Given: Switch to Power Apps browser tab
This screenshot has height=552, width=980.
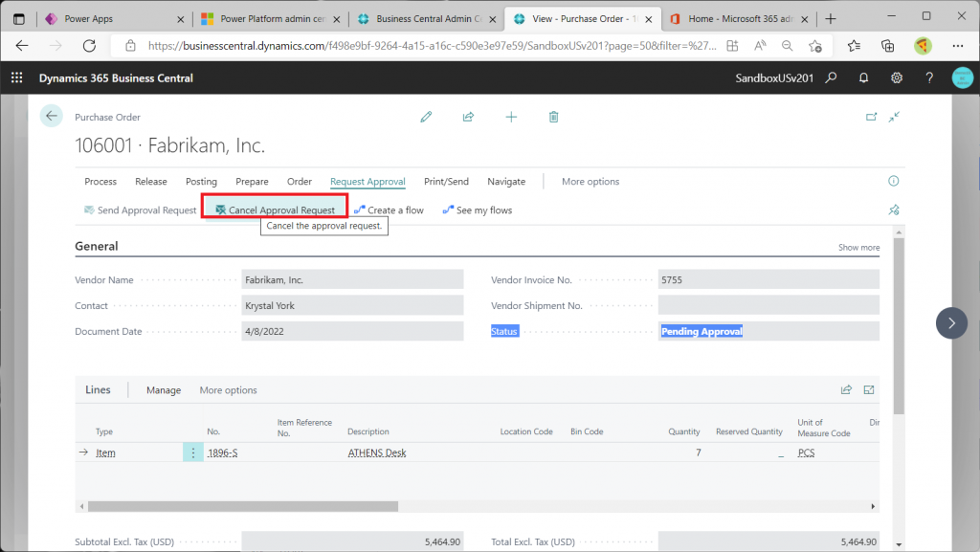Looking at the screenshot, I should [x=115, y=19].
